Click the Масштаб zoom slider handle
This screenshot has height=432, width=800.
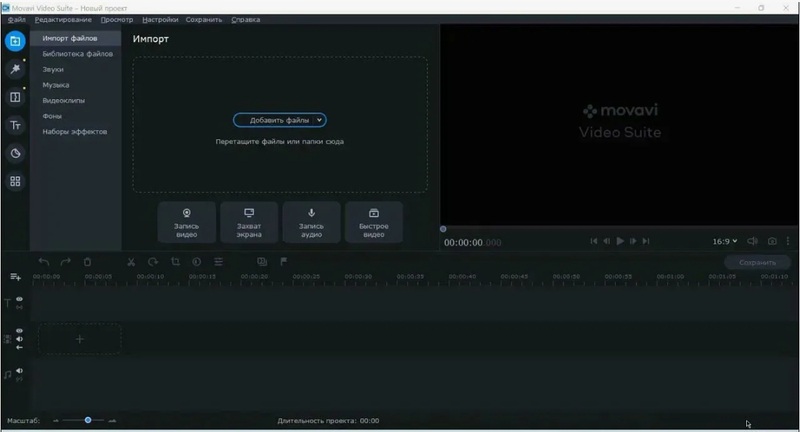click(x=88, y=420)
